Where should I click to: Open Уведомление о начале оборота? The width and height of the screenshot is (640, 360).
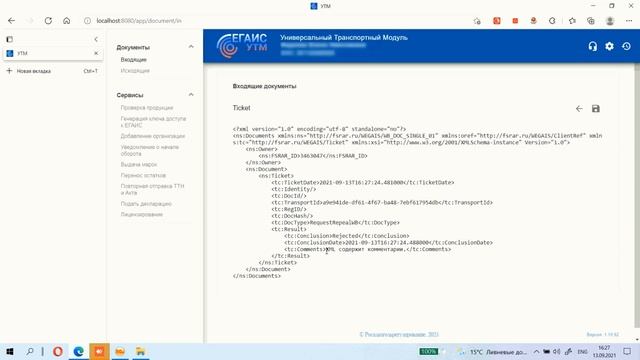click(149, 150)
